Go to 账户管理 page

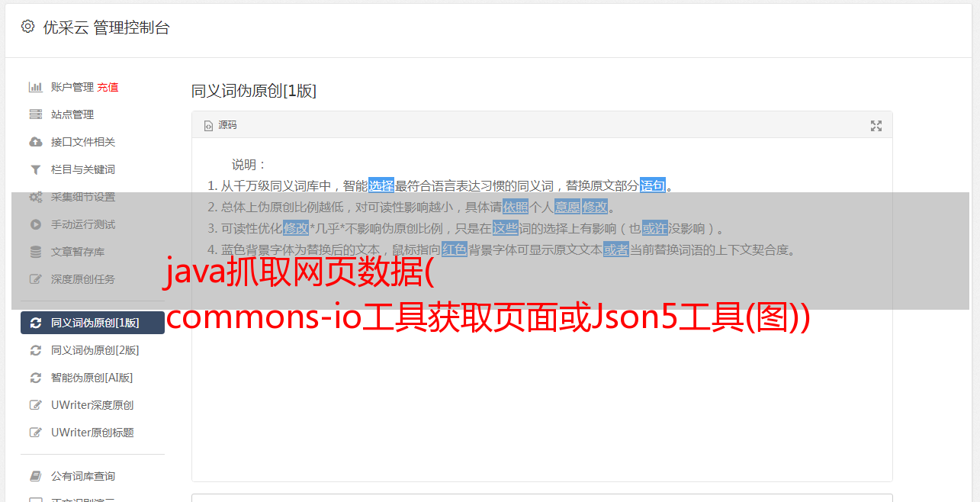coord(72,87)
